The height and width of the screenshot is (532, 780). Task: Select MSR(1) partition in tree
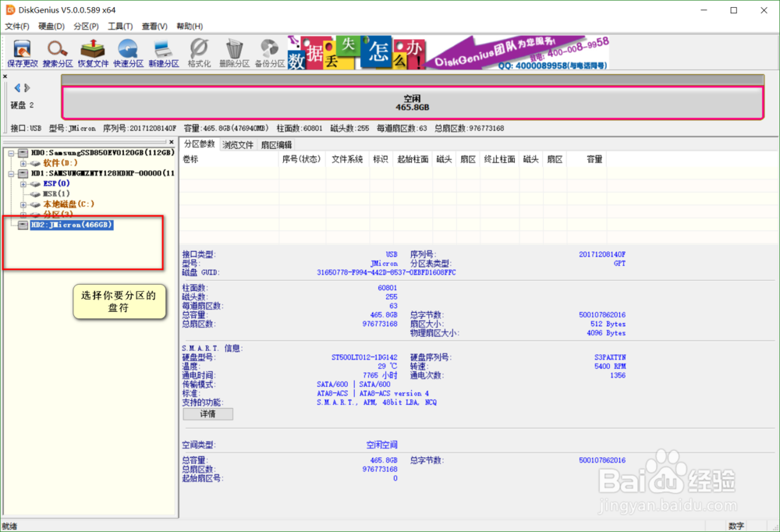[56, 193]
